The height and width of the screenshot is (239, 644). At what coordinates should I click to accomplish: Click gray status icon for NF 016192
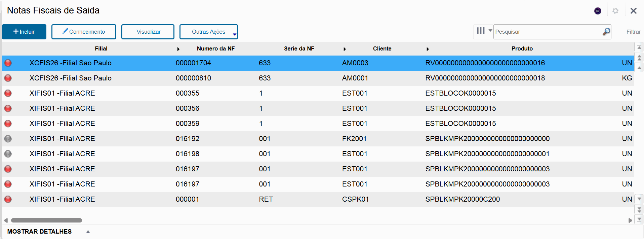8,139
